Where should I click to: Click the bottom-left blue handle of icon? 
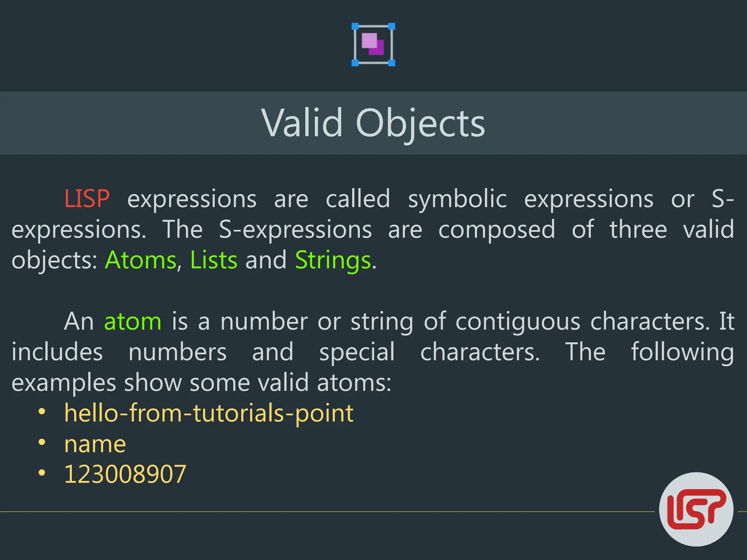point(355,63)
